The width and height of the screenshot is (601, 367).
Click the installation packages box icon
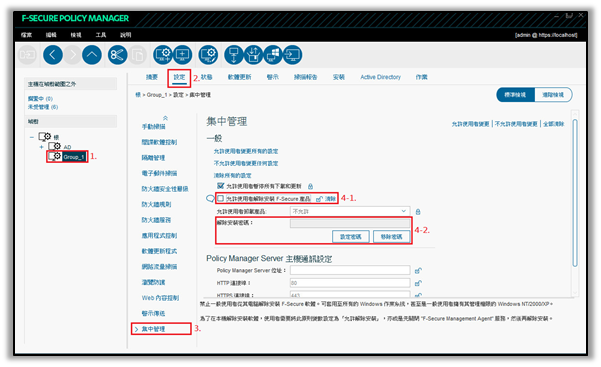[253, 55]
